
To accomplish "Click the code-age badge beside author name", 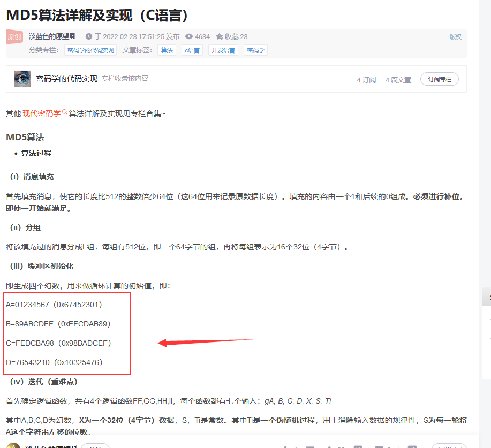I will 72,36.
